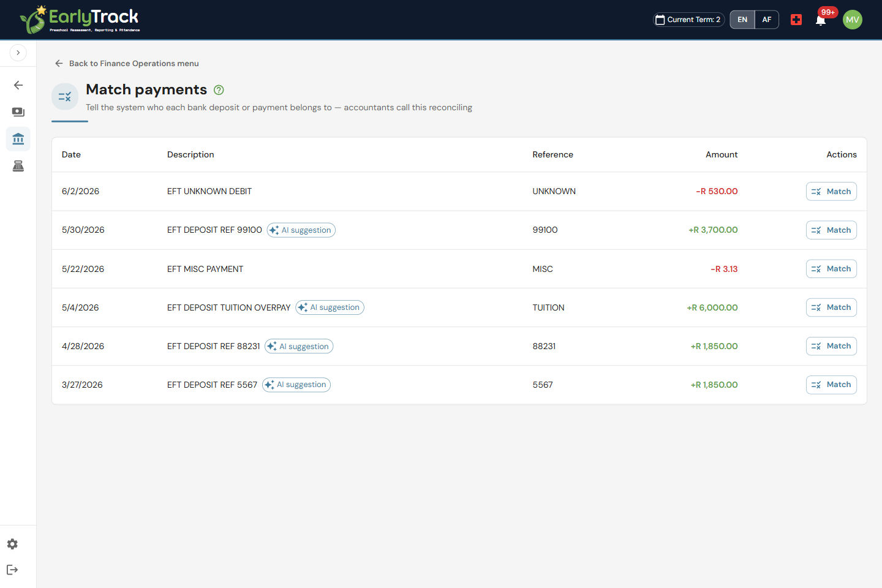The image size is (882, 588).
Task: Open the MV user avatar menu
Action: click(x=853, y=20)
